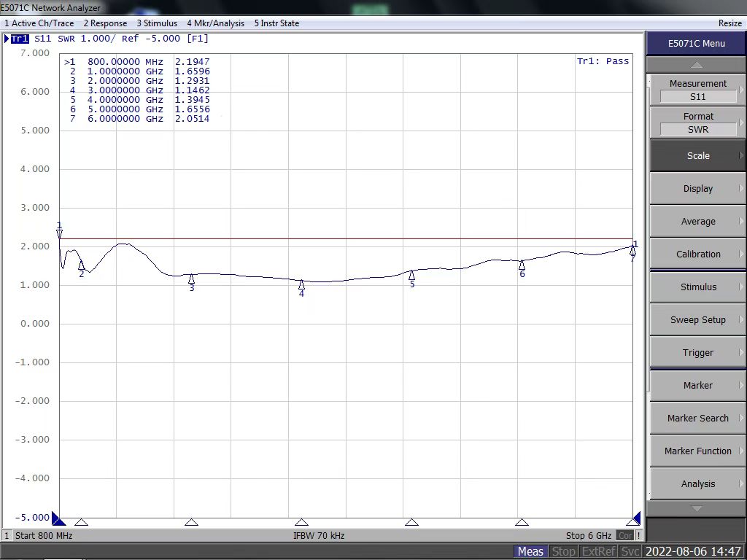Click the exclamation warning indicator near Cor
Viewport: 747px width, 560px height.
point(639,535)
